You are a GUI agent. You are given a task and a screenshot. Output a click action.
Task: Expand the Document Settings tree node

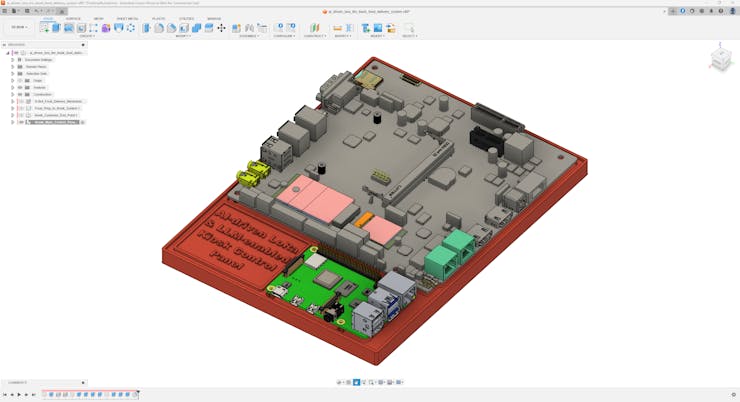tap(12, 59)
